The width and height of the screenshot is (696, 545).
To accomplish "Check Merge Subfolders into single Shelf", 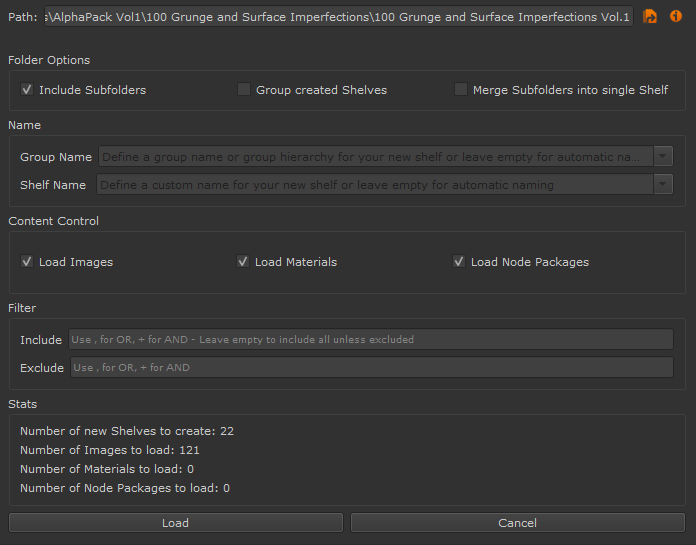I will coord(461,90).
